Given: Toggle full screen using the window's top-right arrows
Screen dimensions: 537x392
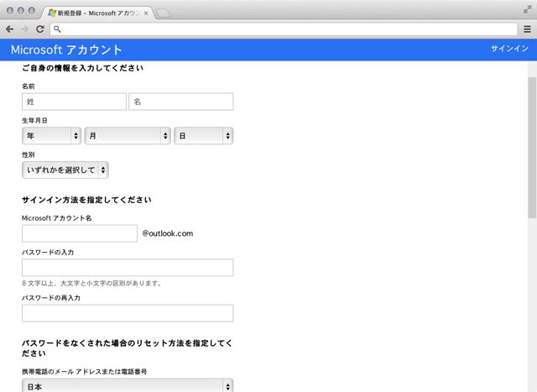Looking at the screenshot, I should [527, 10].
